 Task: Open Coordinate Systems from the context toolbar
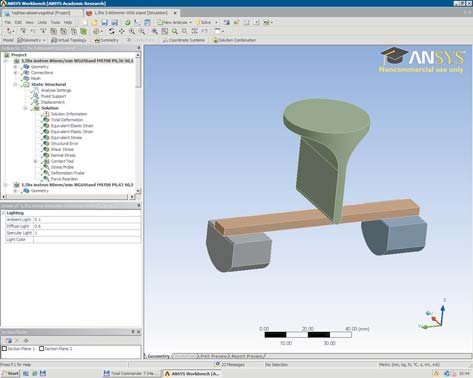[183, 40]
